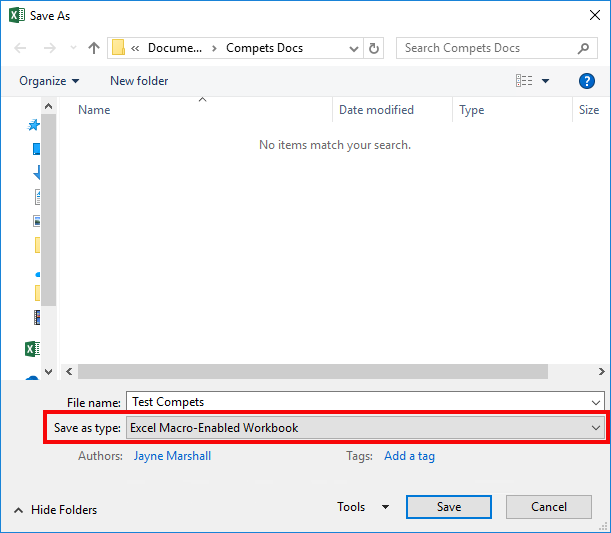Edit author Jayne Marshall
Image resolution: width=611 pixels, height=533 pixels.
[172, 456]
